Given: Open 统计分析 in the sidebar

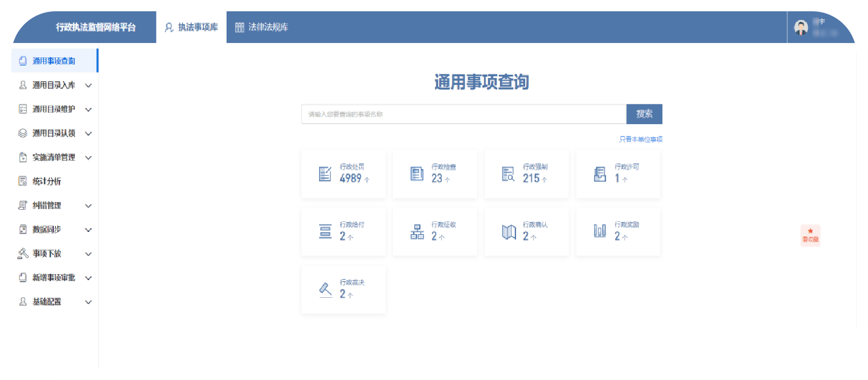Looking at the screenshot, I should point(47,182).
